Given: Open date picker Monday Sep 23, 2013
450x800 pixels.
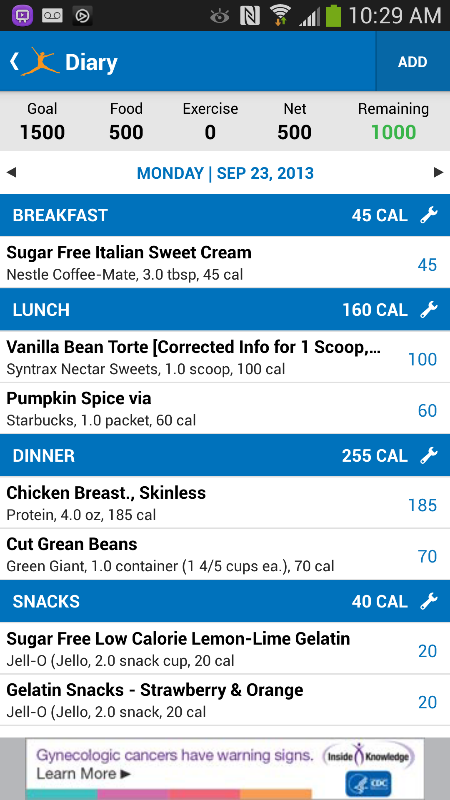Looking at the screenshot, I should tap(225, 173).
